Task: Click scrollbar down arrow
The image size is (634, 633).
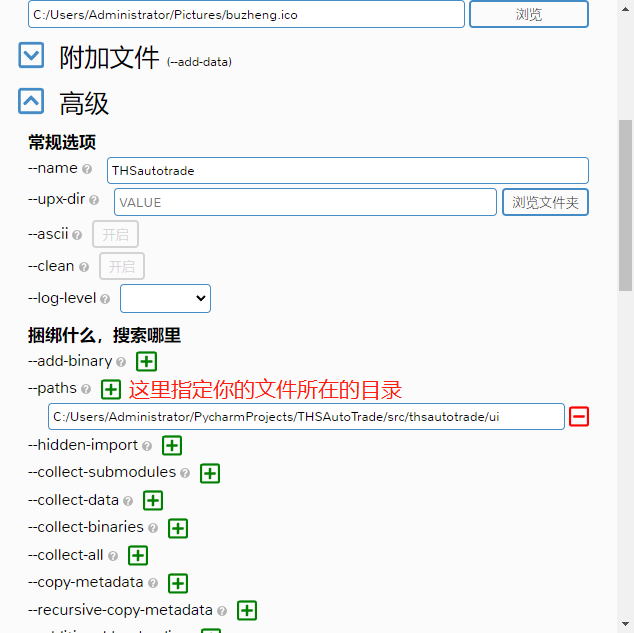Action: click(625, 624)
